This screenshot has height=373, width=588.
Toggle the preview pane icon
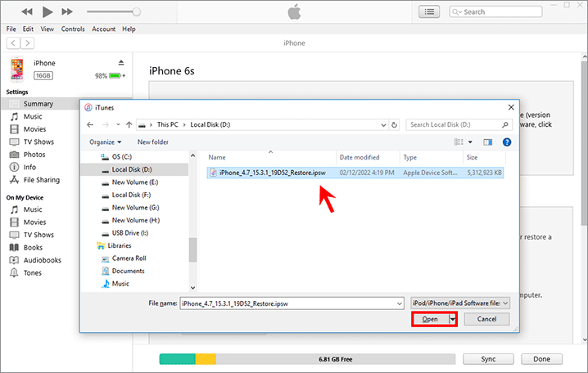(x=487, y=142)
